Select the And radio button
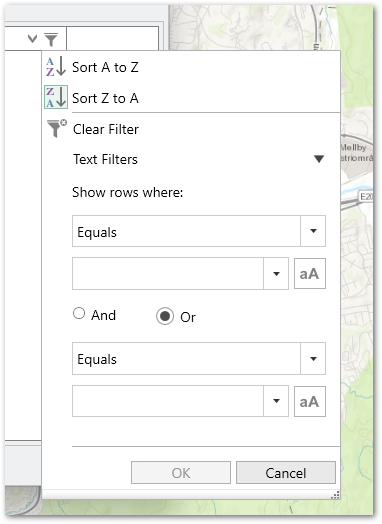The height and width of the screenshot is (524, 382). tap(79, 313)
